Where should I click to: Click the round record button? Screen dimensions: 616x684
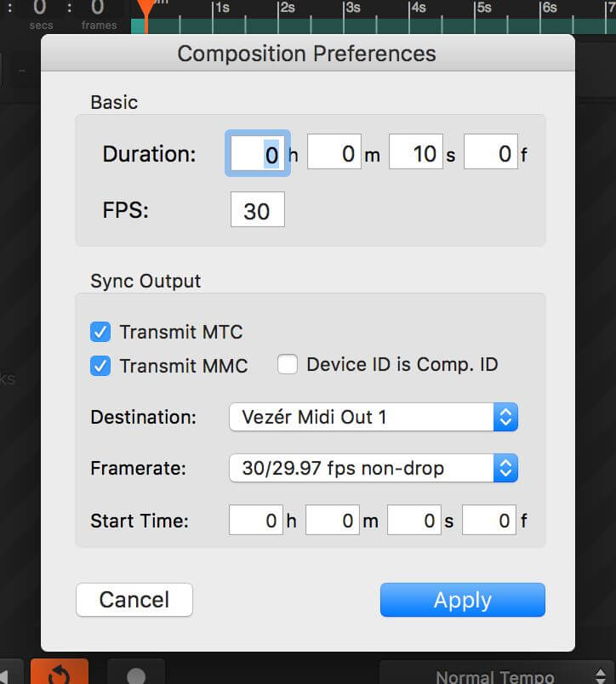136,674
